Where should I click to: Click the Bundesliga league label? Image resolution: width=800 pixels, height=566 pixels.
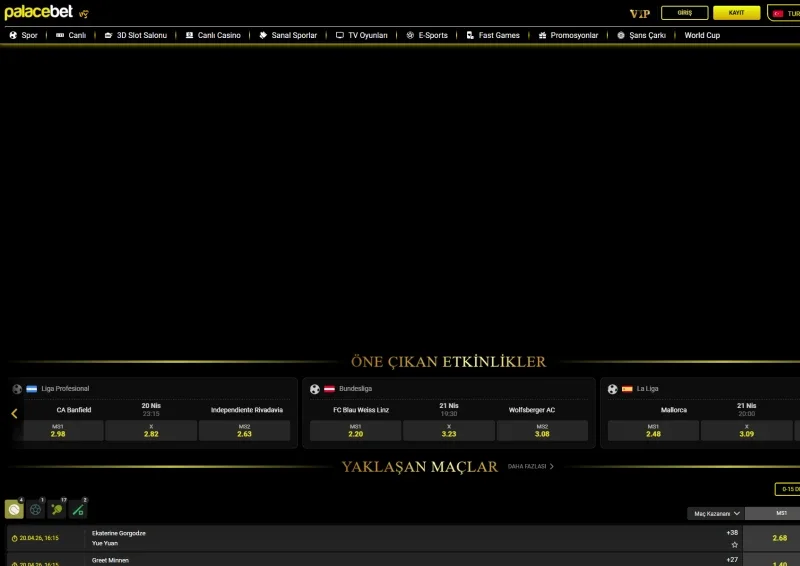(355, 389)
